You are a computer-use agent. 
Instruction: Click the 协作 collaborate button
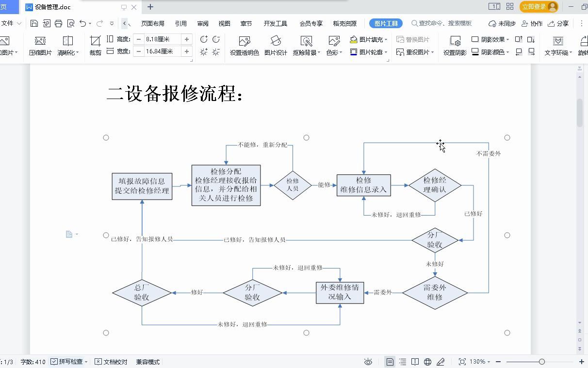point(532,23)
